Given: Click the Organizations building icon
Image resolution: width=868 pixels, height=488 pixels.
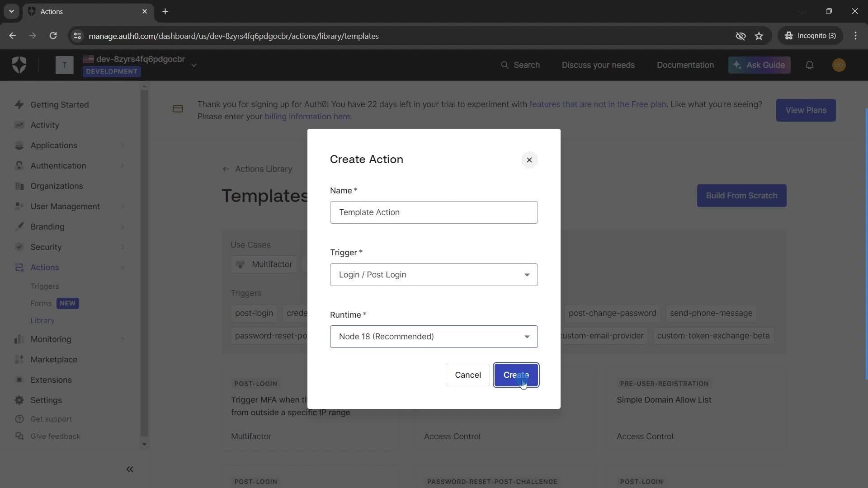Looking at the screenshot, I should (x=19, y=186).
